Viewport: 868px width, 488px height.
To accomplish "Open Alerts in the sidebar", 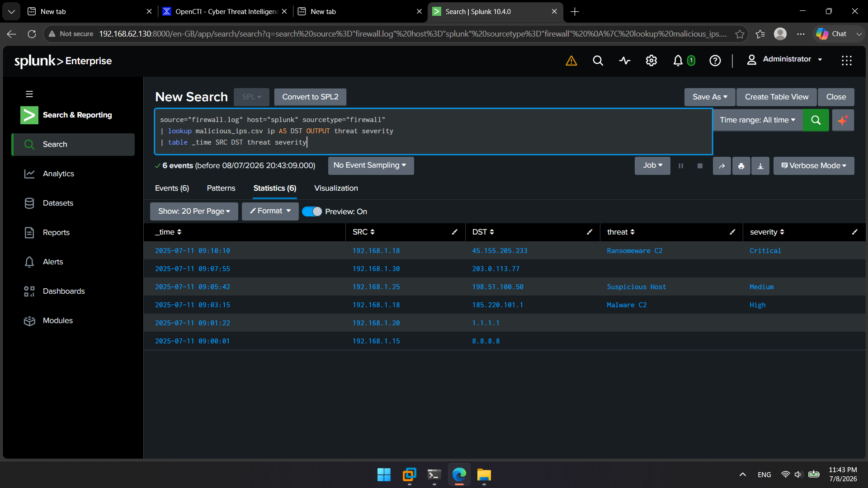I will (x=73, y=262).
